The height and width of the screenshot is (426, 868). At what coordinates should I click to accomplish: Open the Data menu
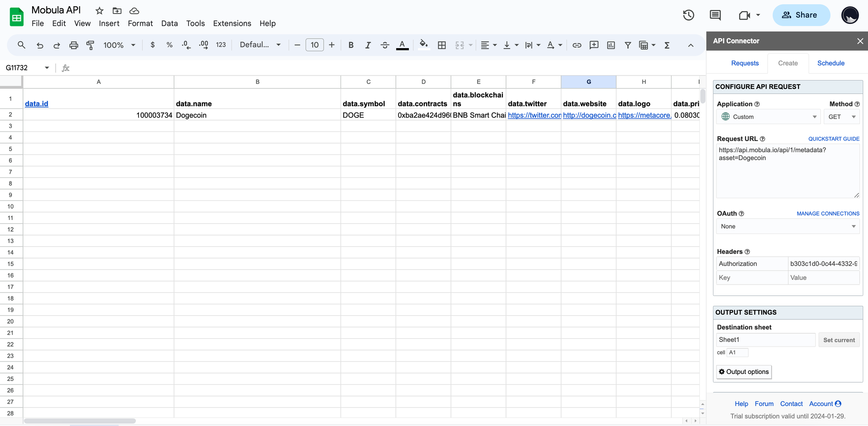click(169, 23)
